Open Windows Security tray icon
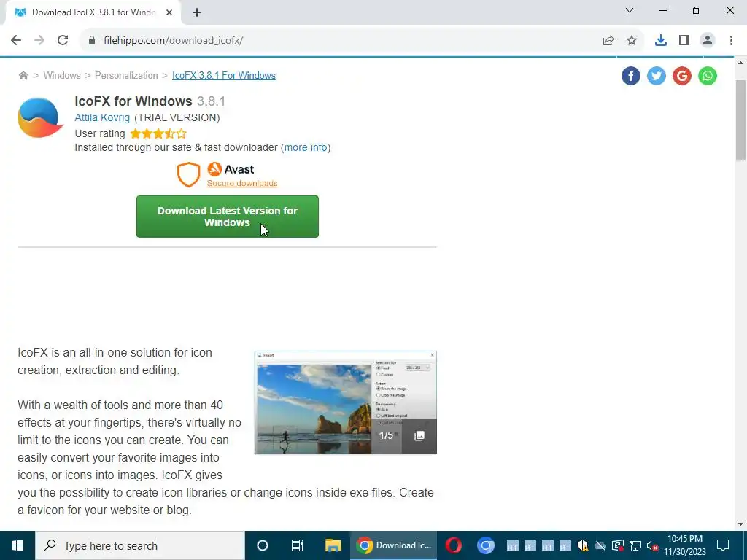The image size is (747, 560). [583, 545]
